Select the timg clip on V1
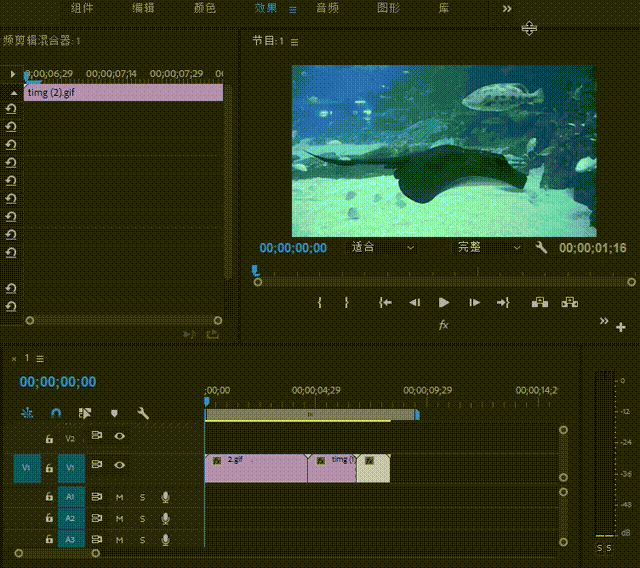This screenshot has width=640, height=568. tap(332, 468)
